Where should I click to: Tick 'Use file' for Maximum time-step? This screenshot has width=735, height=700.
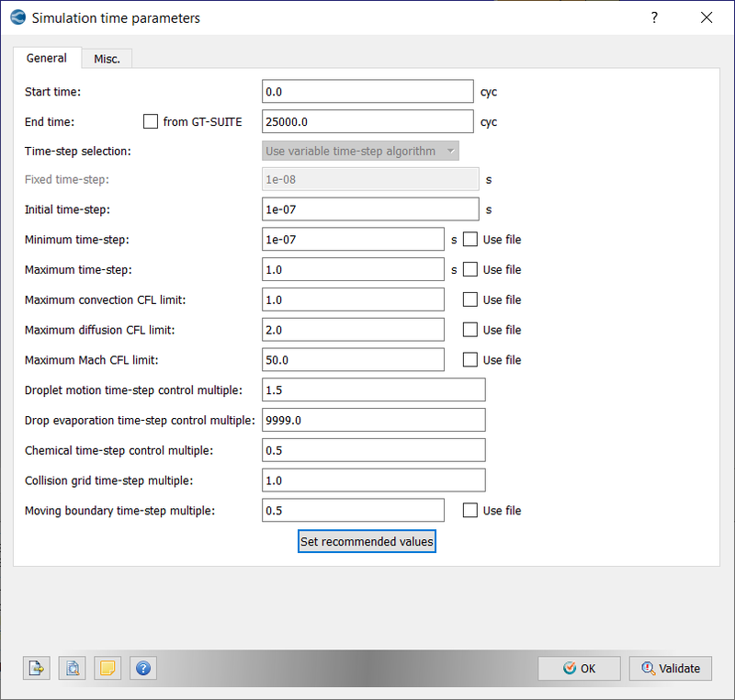click(x=470, y=269)
